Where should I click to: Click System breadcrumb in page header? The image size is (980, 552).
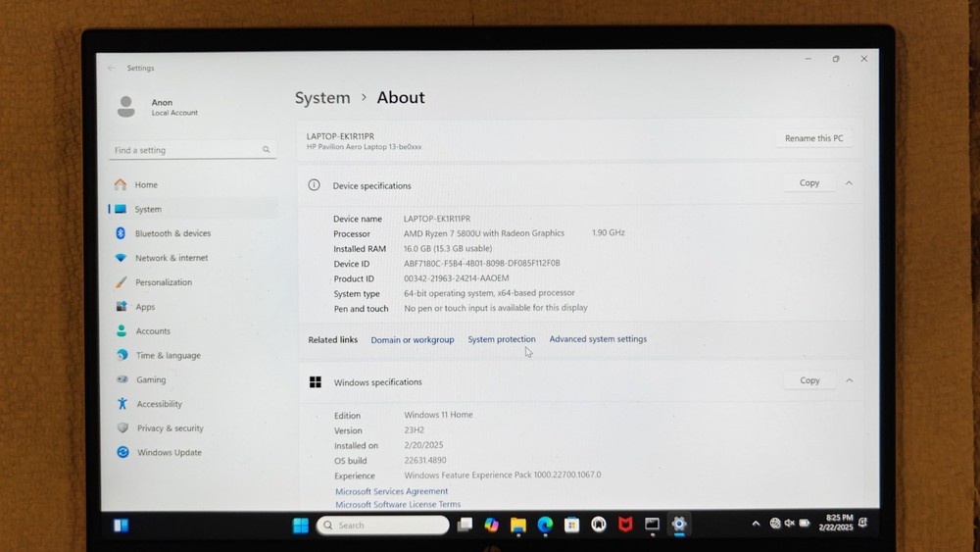point(322,98)
